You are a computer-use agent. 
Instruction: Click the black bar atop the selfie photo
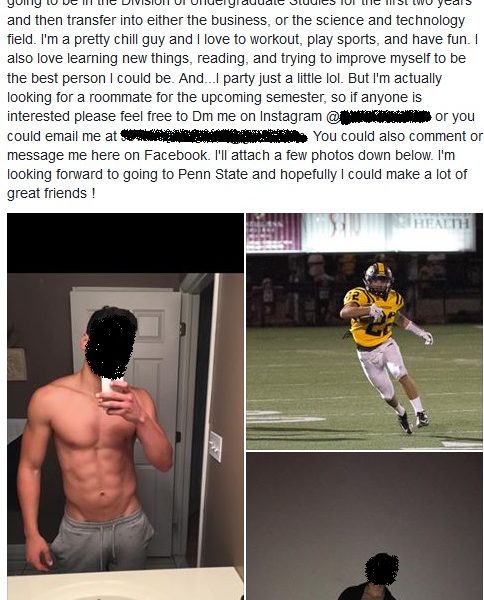point(125,243)
